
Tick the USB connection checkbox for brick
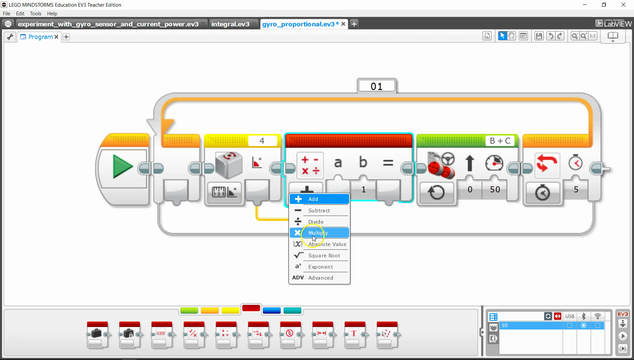[569, 325]
